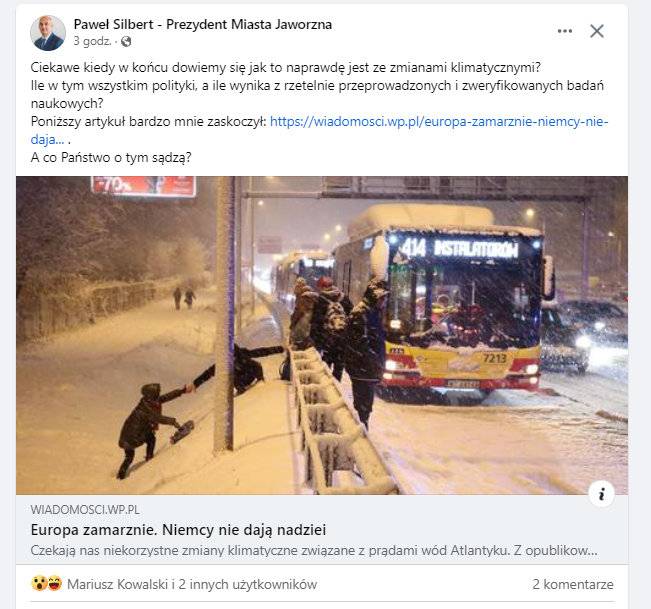
Task: Open the wiadomosci.wp.pl URL in the post text
Action: 439,122
